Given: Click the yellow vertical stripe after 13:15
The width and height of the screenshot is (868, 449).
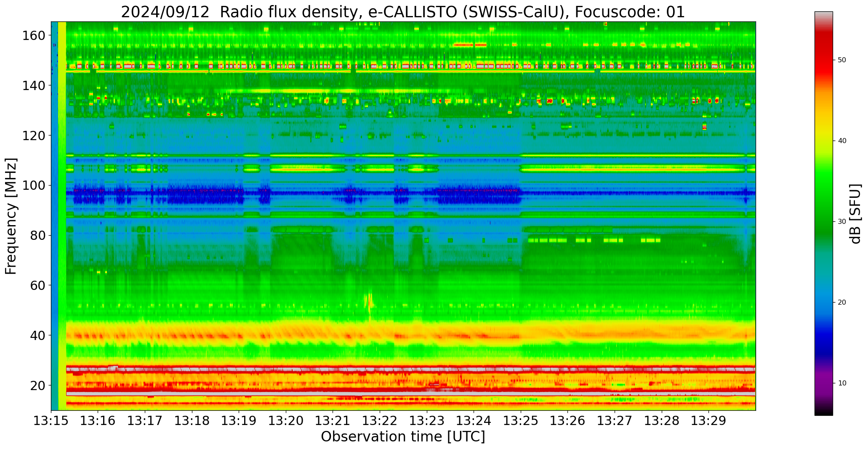Looking at the screenshot, I should [x=62, y=216].
